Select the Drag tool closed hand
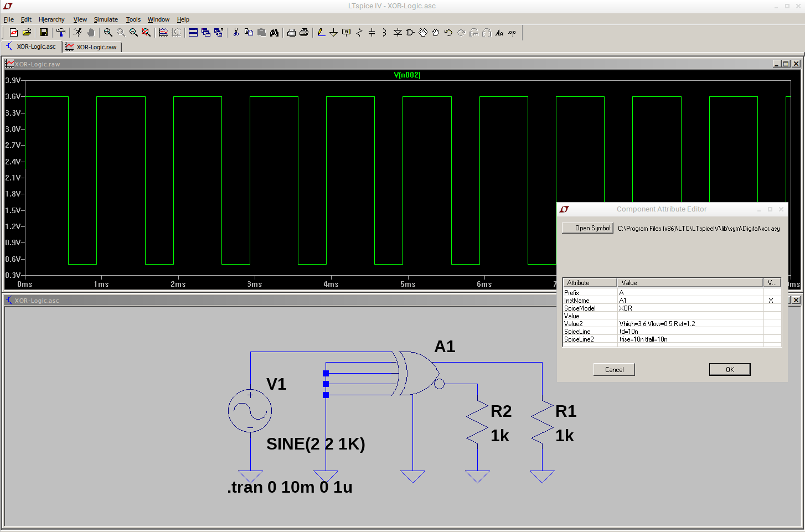 436,33
